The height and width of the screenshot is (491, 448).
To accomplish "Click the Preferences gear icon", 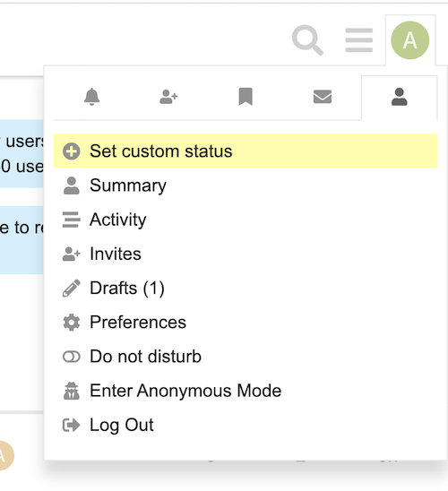I will tap(72, 323).
